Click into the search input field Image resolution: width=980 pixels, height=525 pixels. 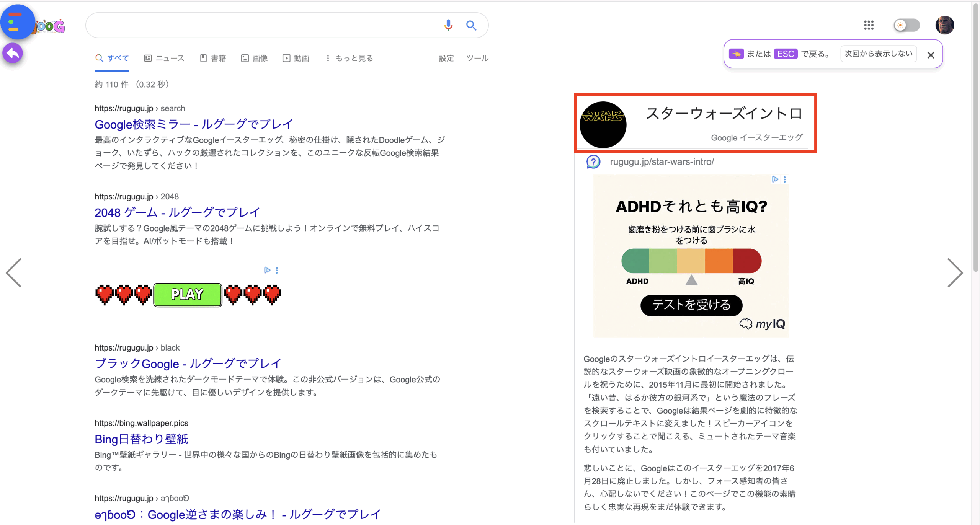[x=260, y=25]
